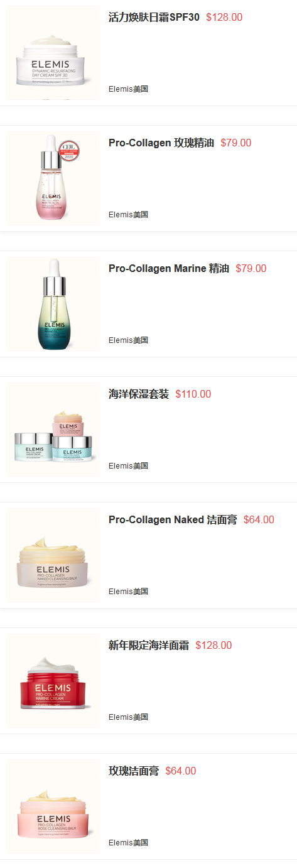Open the Pro-Collagen rose oil bottle image
Viewport: 297px width, 868px height.
(53, 178)
